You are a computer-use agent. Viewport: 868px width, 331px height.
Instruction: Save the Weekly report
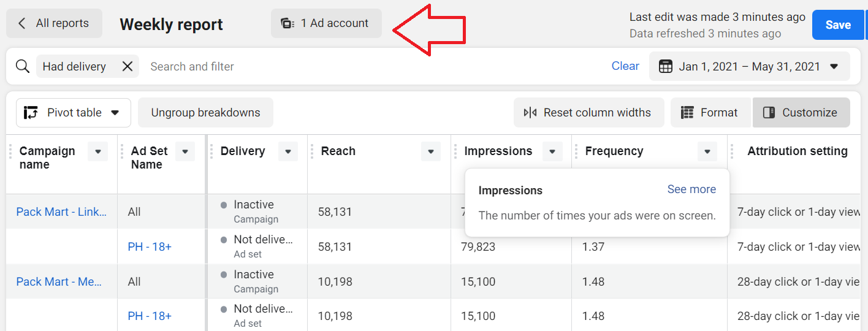[x=837, y=25]
